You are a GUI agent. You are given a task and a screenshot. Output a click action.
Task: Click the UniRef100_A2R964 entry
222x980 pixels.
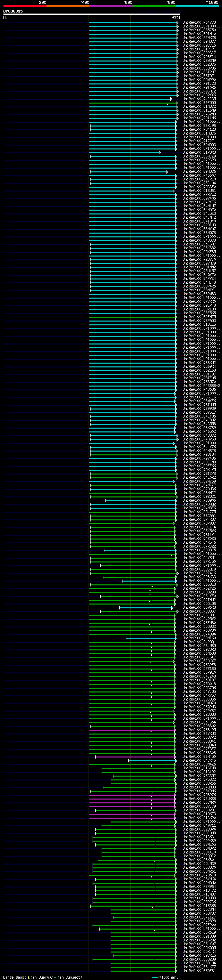tap(199, 887)
